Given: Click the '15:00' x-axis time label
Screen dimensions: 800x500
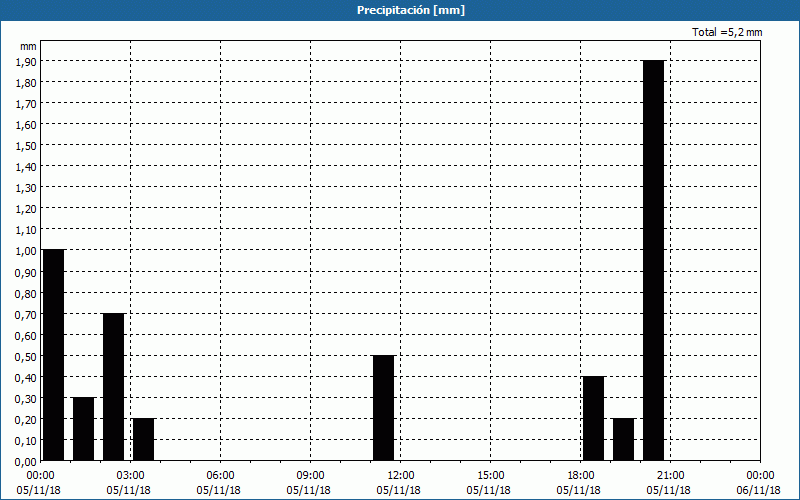Looking at the screenshot, I should click(491, 476).
